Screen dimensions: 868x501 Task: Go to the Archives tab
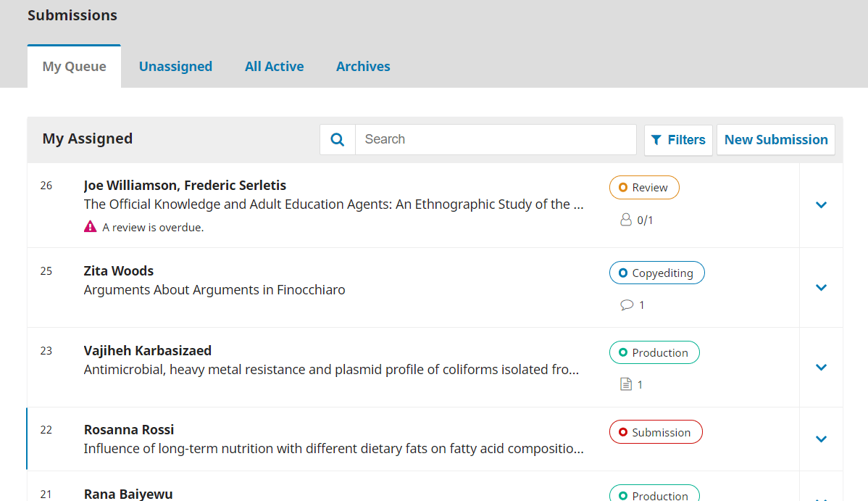(363, 67)
